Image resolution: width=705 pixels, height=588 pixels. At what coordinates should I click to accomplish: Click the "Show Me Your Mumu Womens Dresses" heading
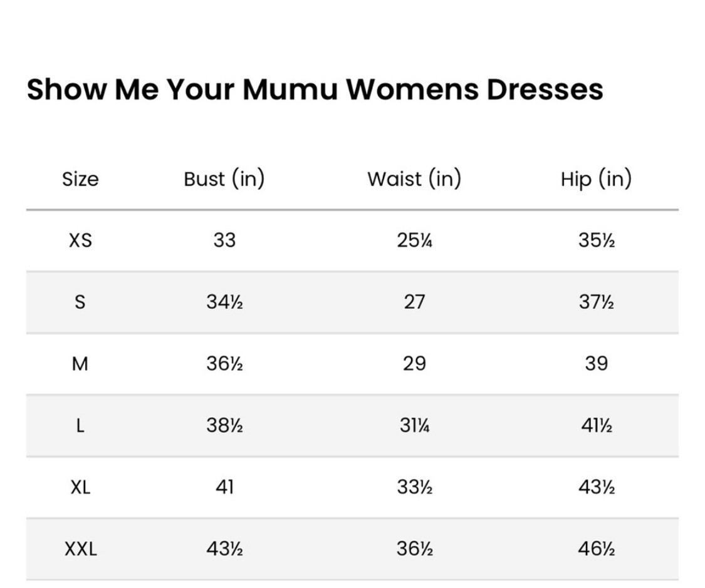(315, 90)
